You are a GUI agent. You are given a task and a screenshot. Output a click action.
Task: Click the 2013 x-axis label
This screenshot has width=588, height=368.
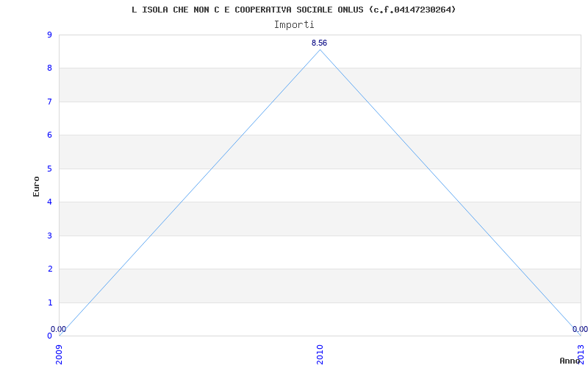coord(581,355)
